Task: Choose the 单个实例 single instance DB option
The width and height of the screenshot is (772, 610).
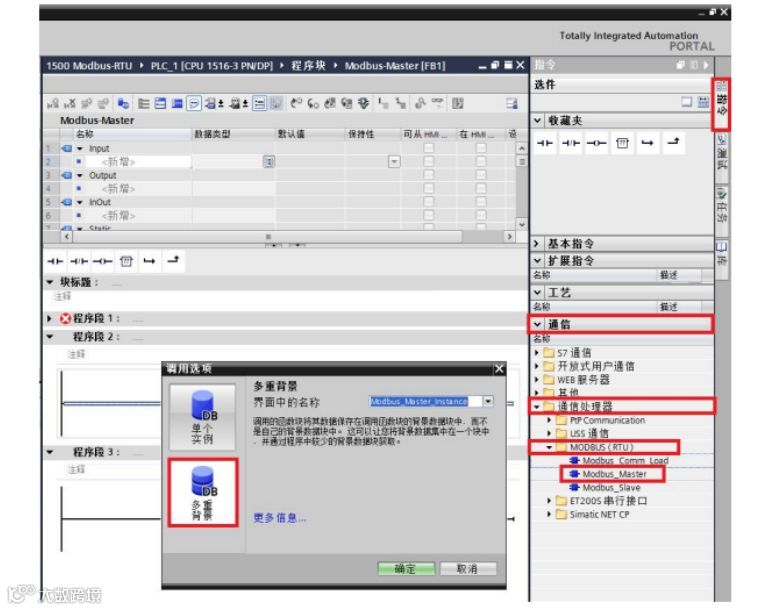Action: click(x=202, y=417)
